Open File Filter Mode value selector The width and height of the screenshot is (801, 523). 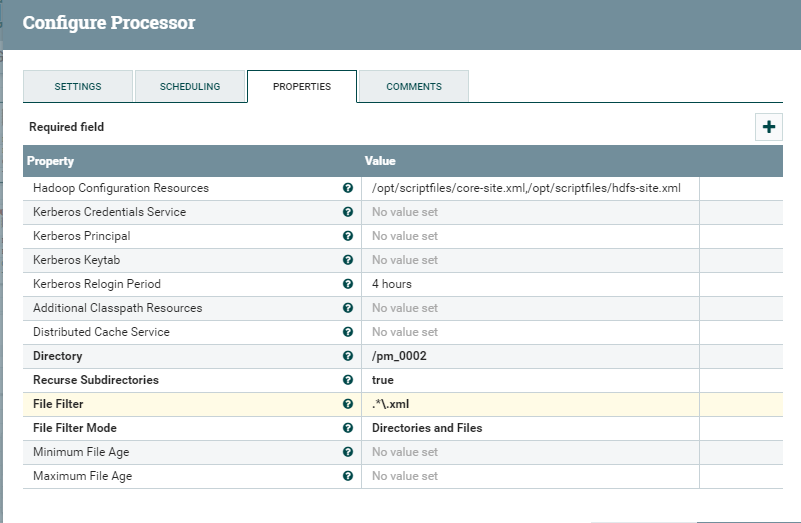[530, 428]
